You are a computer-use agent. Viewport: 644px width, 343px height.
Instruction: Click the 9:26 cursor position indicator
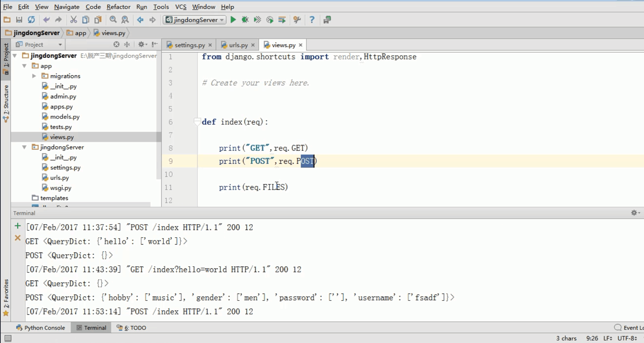click(592, 338)
